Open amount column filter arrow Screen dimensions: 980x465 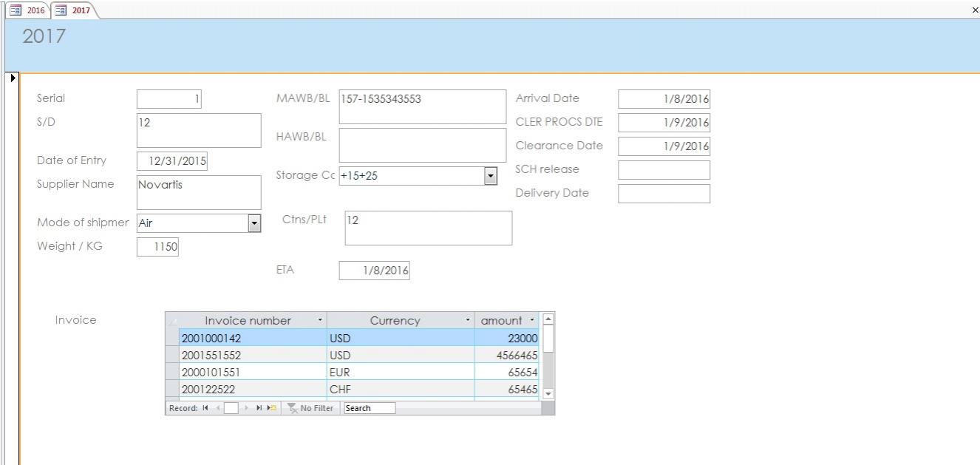[x=533, y=320]
